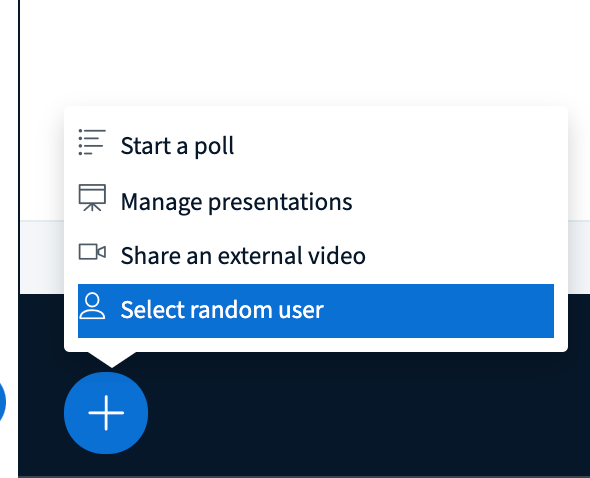Image resolution: width=590 pixels, height=478 pixels.
Task: Click blank space right of Manage presentations
Action: pyautogui.click(x=452, y=202)
